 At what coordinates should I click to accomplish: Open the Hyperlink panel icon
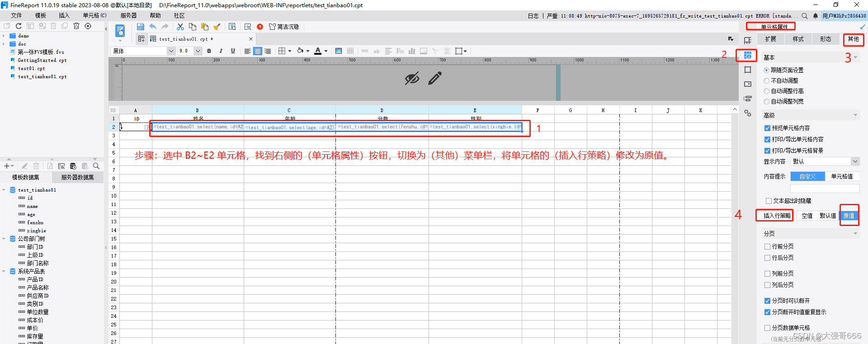(748, 113)
